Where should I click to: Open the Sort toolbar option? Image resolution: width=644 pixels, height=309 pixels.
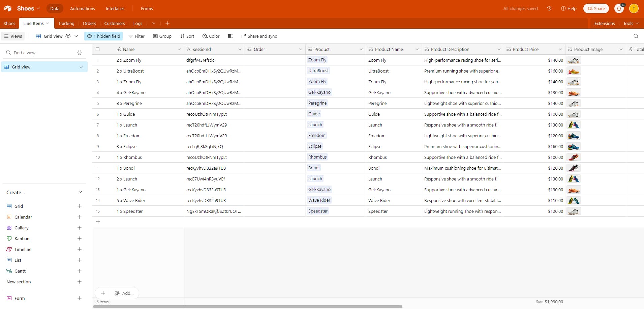click(x=187, y=36)
